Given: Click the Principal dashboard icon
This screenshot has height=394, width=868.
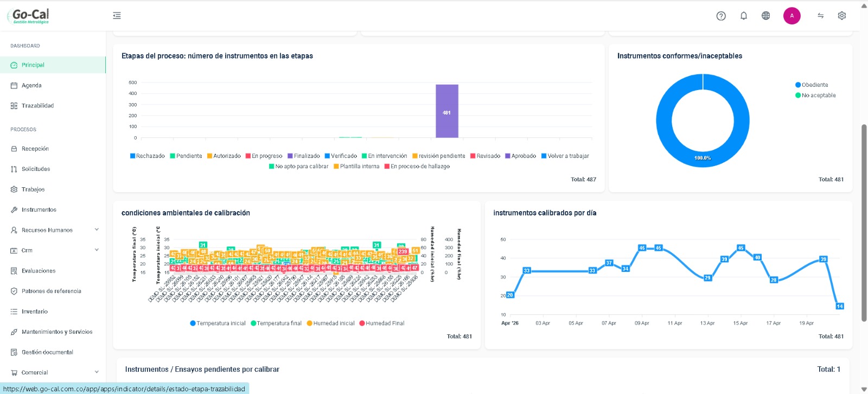Looking at the screenshot, I should 14,65.
